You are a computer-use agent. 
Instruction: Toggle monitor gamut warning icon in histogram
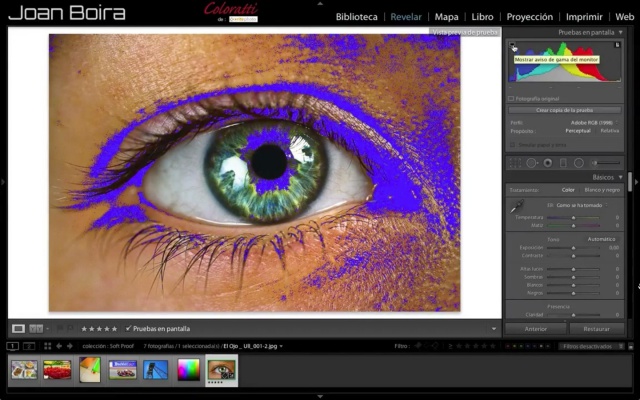click(x=512, y=45)
